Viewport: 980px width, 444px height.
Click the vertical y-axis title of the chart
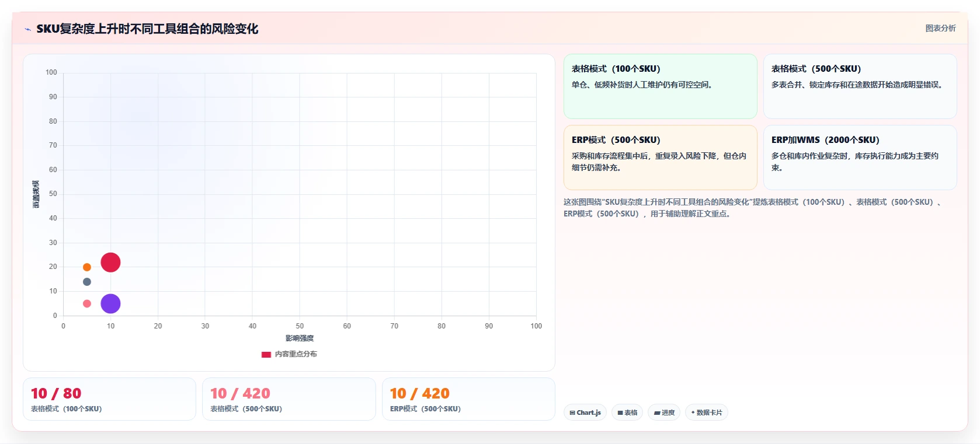click(36, 194)
